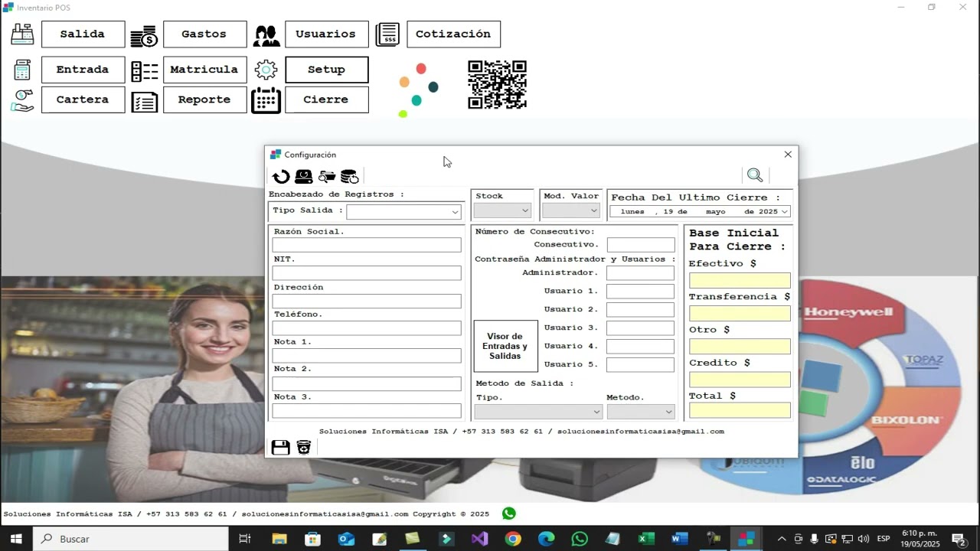Click the Consecutivo input field

[641, 245]
